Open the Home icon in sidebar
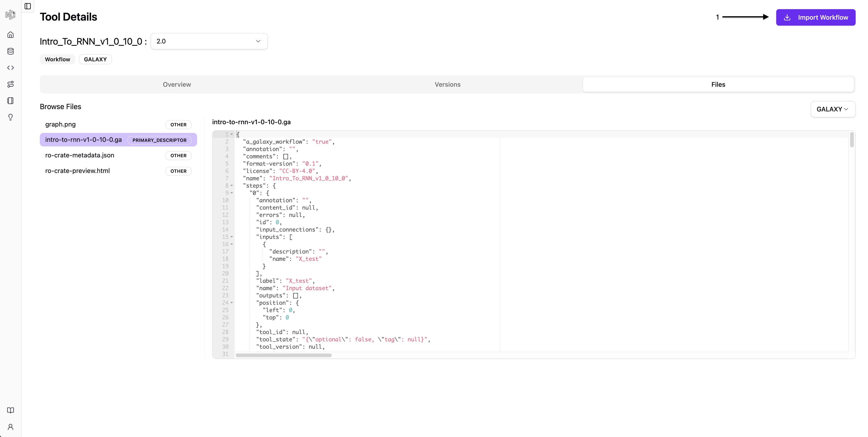The height and width of the screenshot is (437, 868). 11,35
